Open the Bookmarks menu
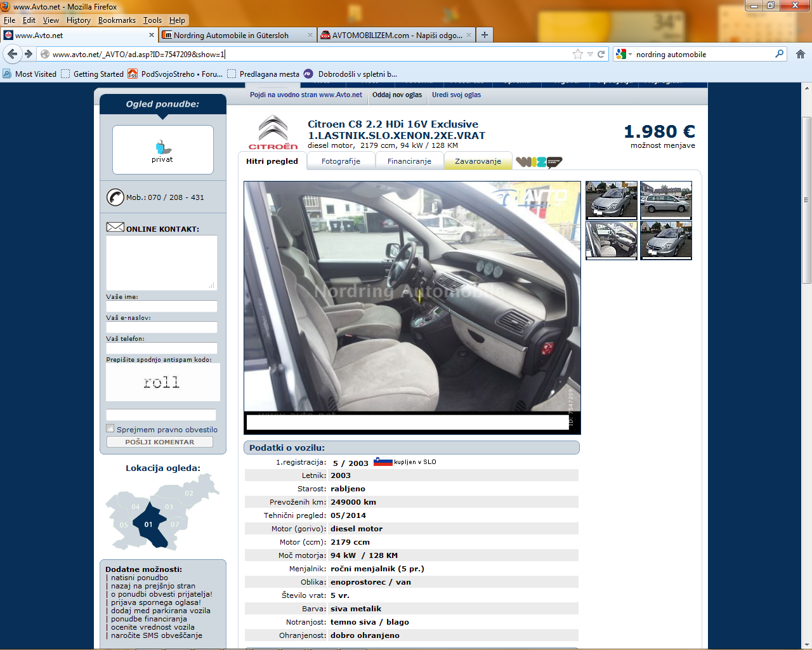The height and width of the screenshot is (650, 812). (x=117, y=20)
